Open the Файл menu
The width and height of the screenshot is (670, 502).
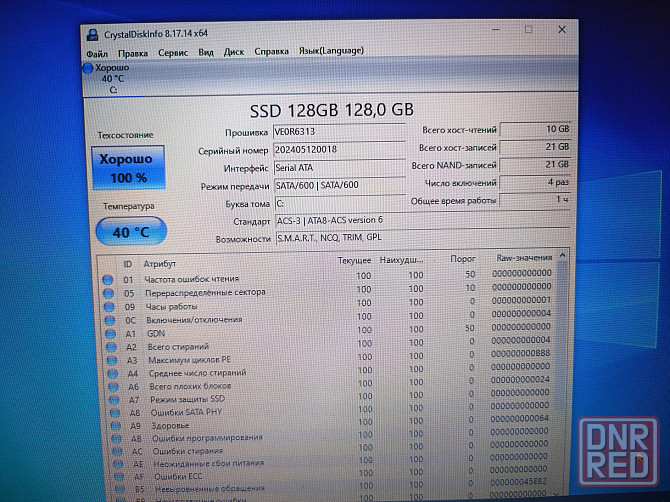point(97,54)
